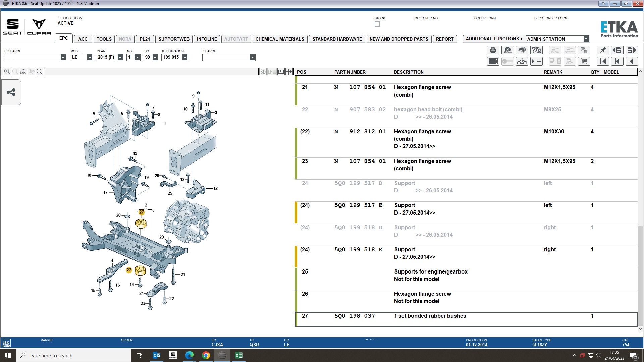The height and width of the screenshot is (362, 644).
Task: Open Excel from the Windows taskbar
Action: point(239,355)
